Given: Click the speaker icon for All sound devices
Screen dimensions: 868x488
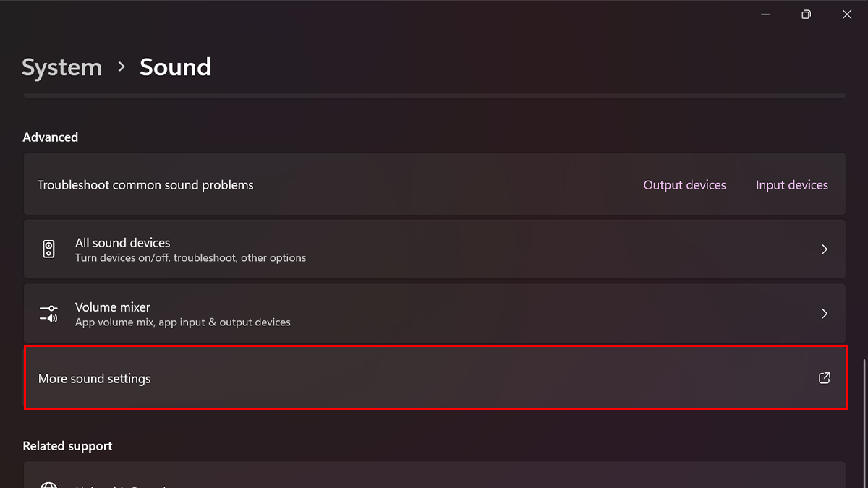Looking at the screenshot, I should pos(48,249).
